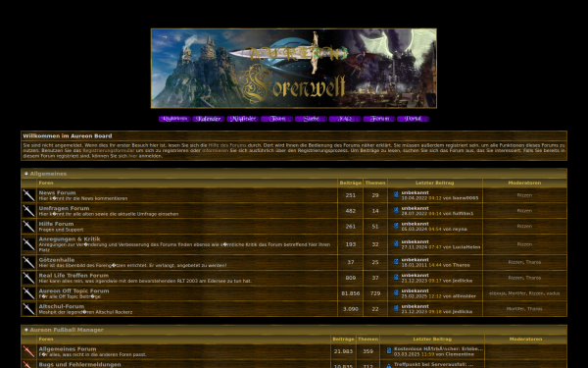Image resolution: width=588 pixels, height=368 pixels.
Task: Click the red sword icon beside Allgemeines Forum
Action: click(28, 351)
